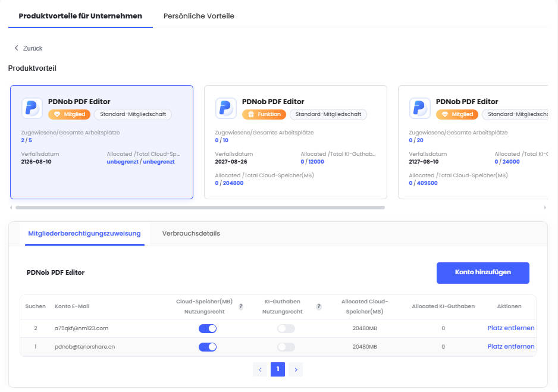Click the unbegrenzt / unbegrenzt cloud storage value
This screenshot has width=558, height=392.
point(140,161)
